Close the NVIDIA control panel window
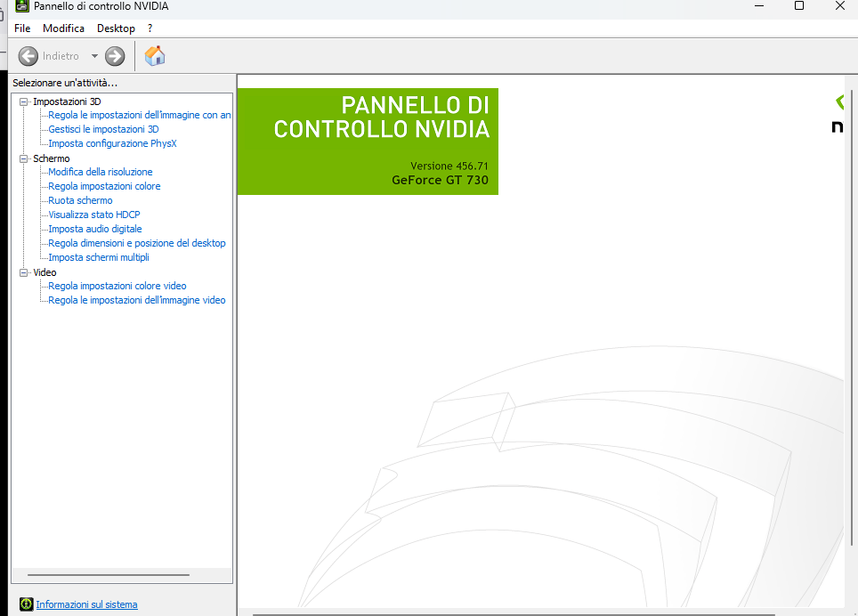858x616 pixels. (840, 6)
